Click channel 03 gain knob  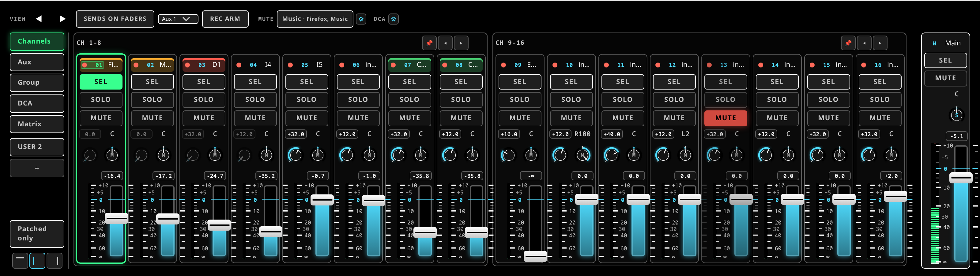(193, 155)
